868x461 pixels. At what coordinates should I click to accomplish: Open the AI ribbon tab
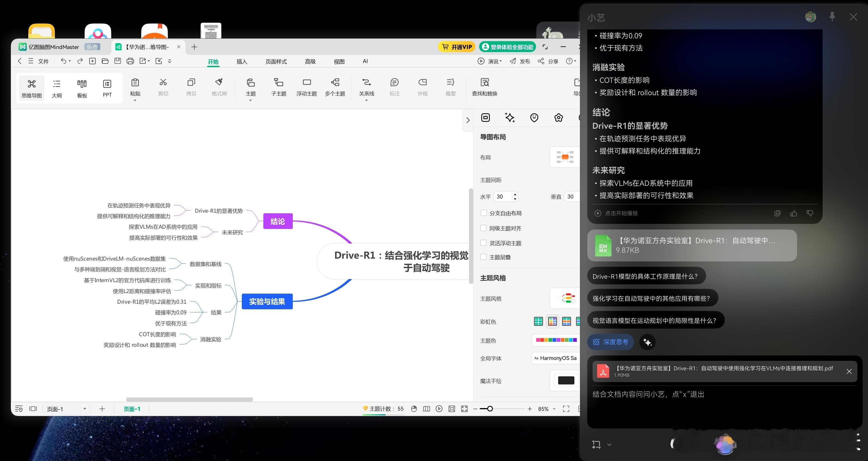pos(365,61)
